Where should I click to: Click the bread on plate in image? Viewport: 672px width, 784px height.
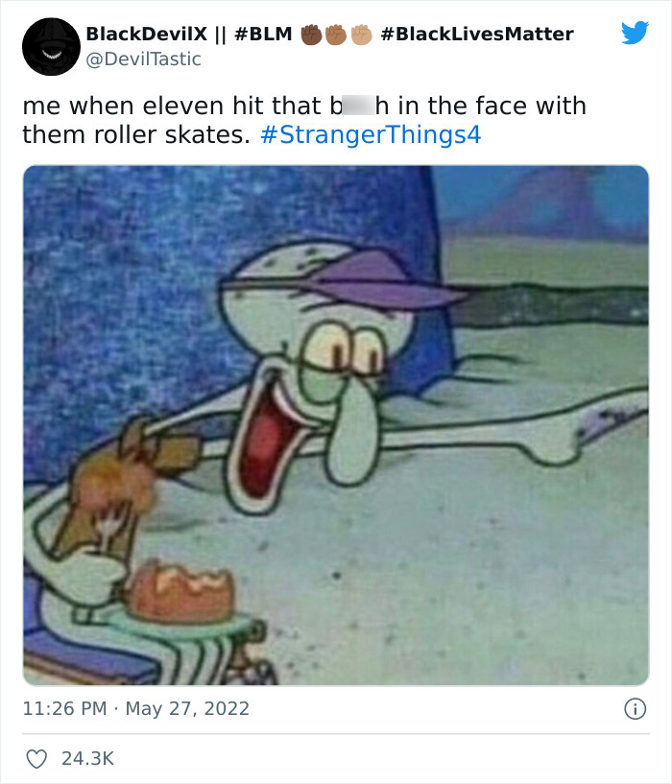[180, 590]
